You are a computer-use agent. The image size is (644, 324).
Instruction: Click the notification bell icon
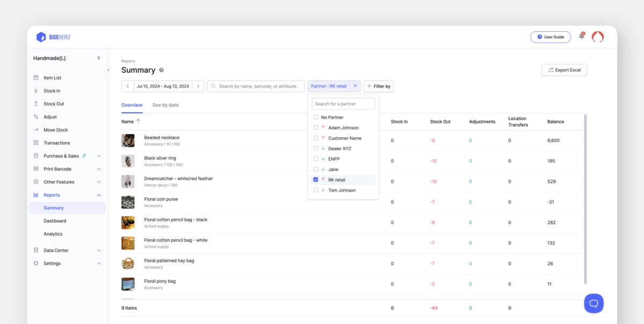pos(581,35)
